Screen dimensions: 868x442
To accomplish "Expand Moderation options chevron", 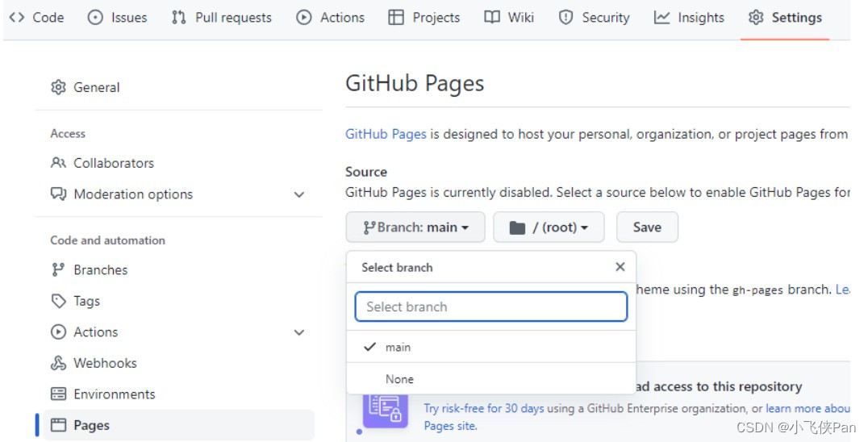I will [x=299, y=194].
